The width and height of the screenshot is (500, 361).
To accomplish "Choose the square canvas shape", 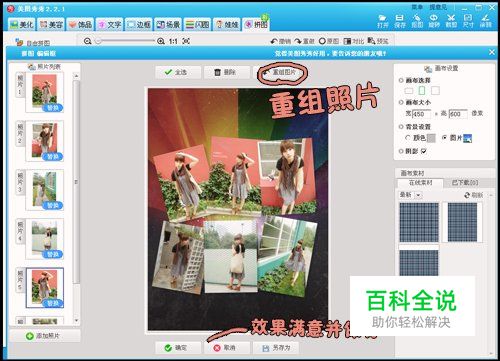I will 435,90.
